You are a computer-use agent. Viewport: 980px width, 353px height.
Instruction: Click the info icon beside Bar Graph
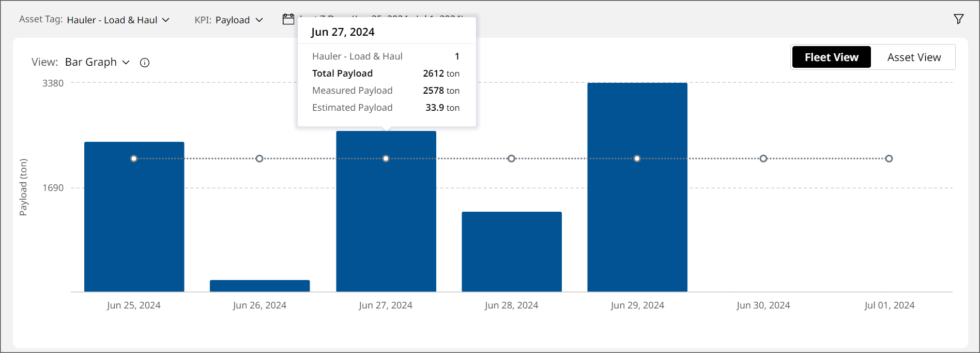click(x=145, y=63)
